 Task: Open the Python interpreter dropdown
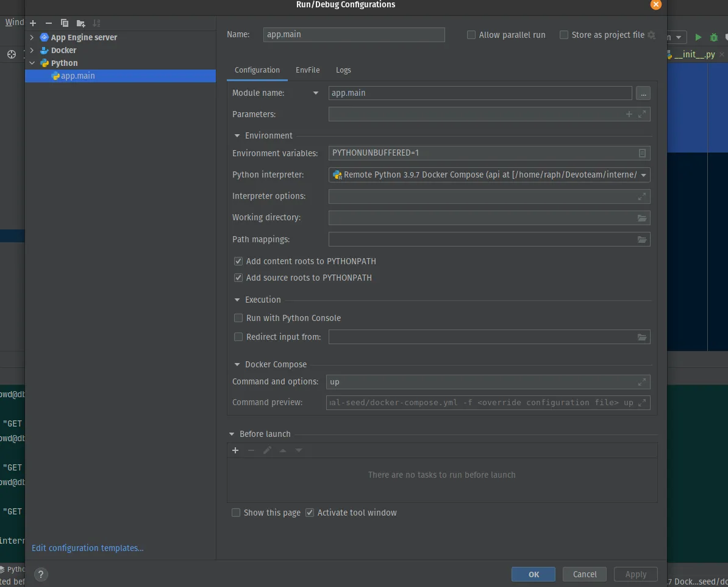tap(643, 175)
